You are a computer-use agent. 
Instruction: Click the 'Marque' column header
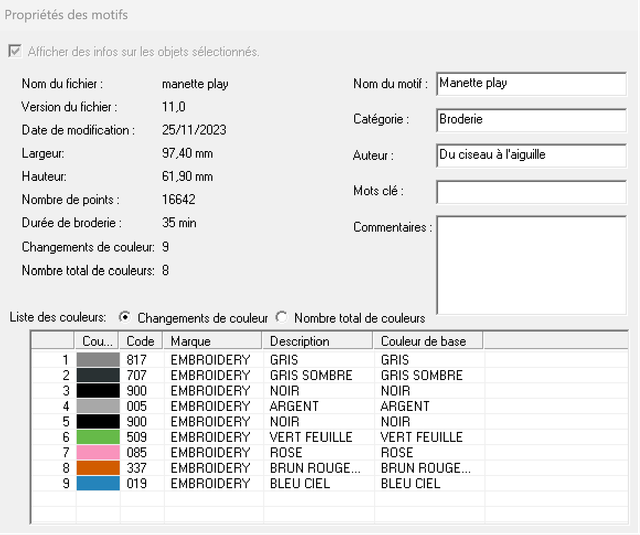(214, 341)
